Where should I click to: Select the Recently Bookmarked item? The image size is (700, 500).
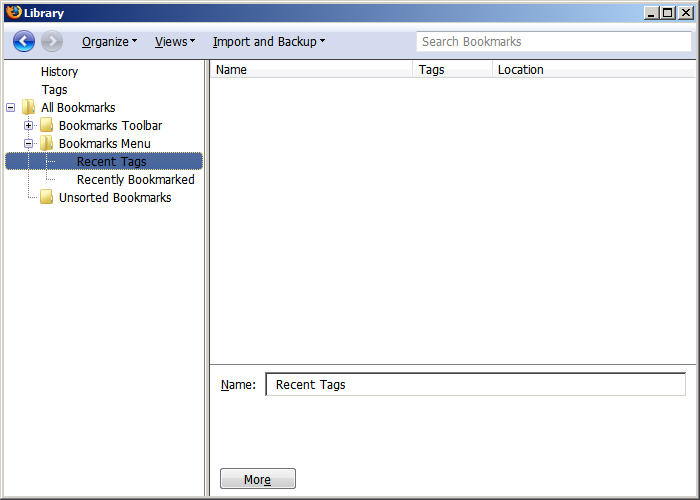click(x=135, y=179)
